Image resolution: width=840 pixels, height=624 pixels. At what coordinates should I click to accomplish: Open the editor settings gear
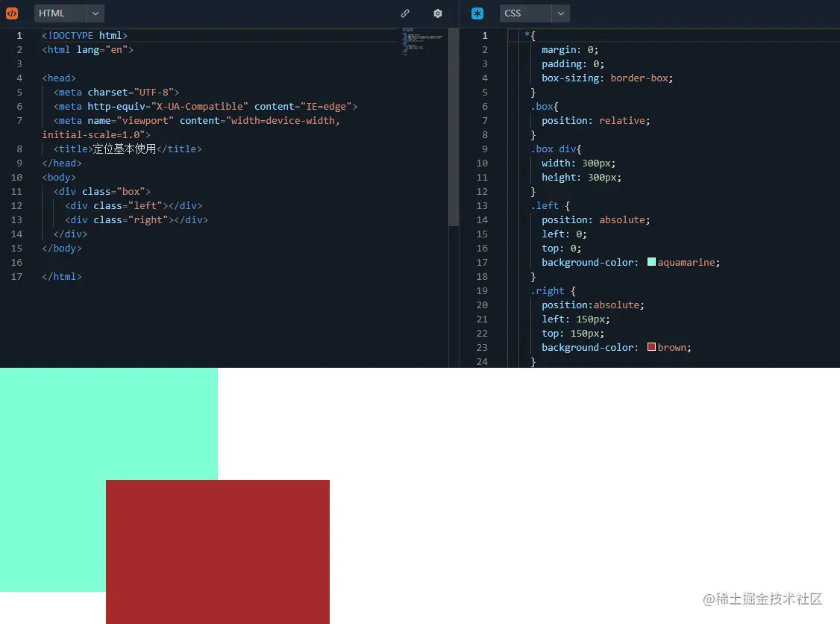(437, 13)
